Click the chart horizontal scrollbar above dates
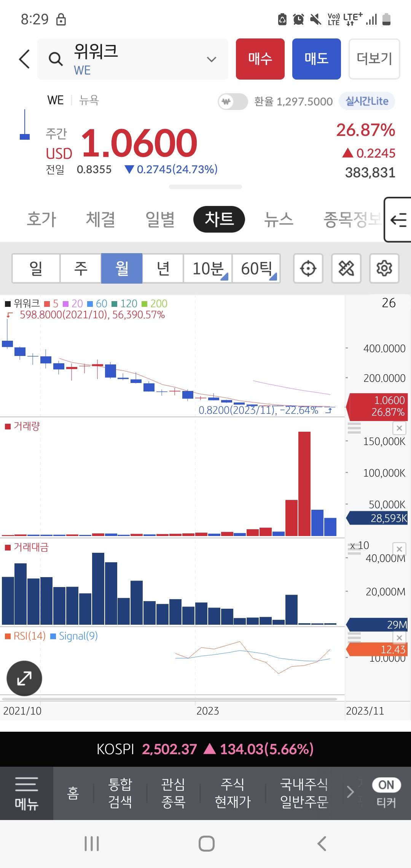The height and width of the screenshot is (868, 411). (x=169, y=699)
